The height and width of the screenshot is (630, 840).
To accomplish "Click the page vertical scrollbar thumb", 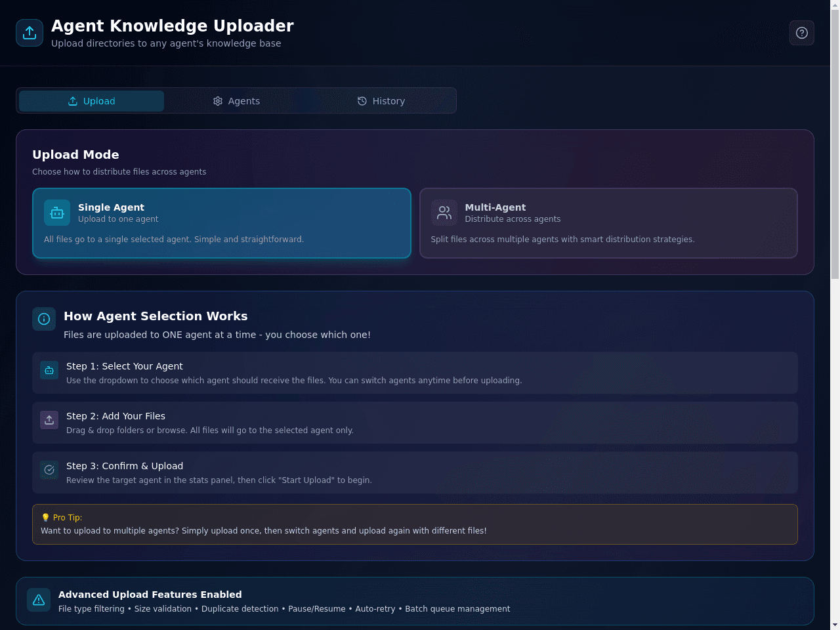I will [x=835, y=144].
